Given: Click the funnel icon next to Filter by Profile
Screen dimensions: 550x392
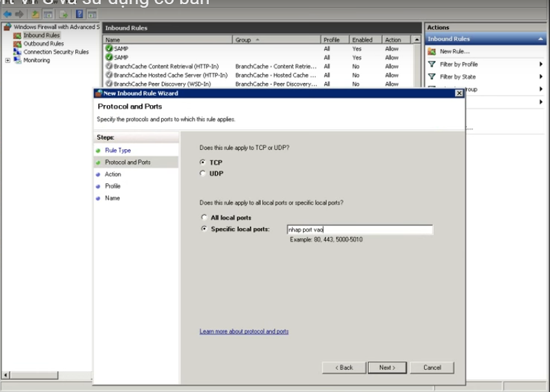Looking at the screenshot, I should coord(432,64).
